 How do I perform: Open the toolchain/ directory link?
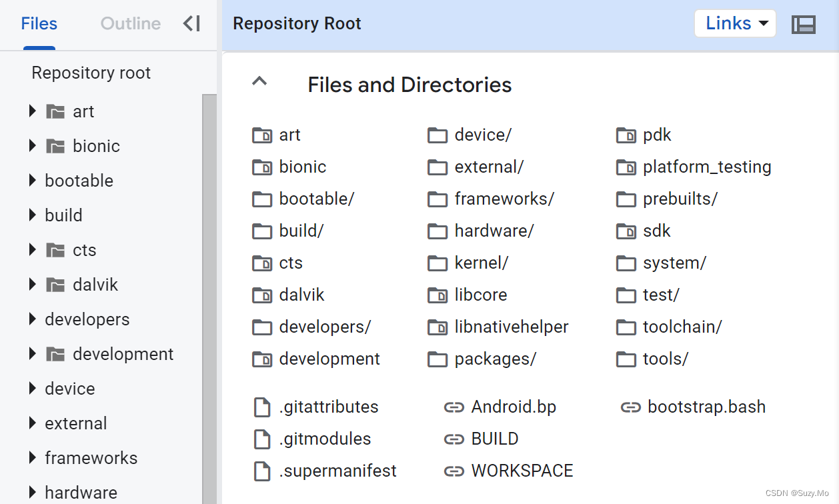pos(682,327)
